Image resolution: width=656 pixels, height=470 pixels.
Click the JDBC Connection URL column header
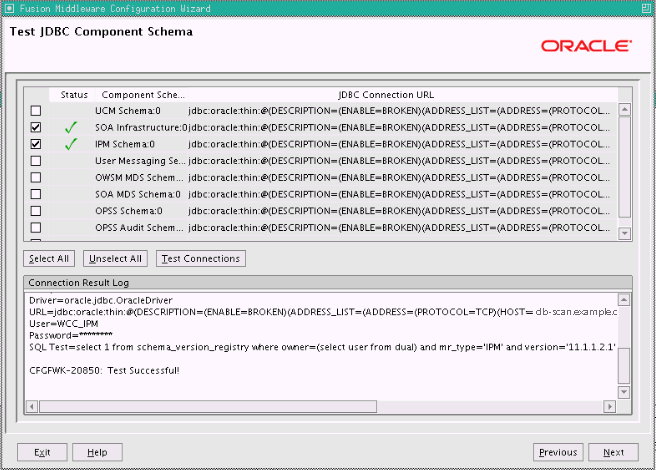coord(402,95)
